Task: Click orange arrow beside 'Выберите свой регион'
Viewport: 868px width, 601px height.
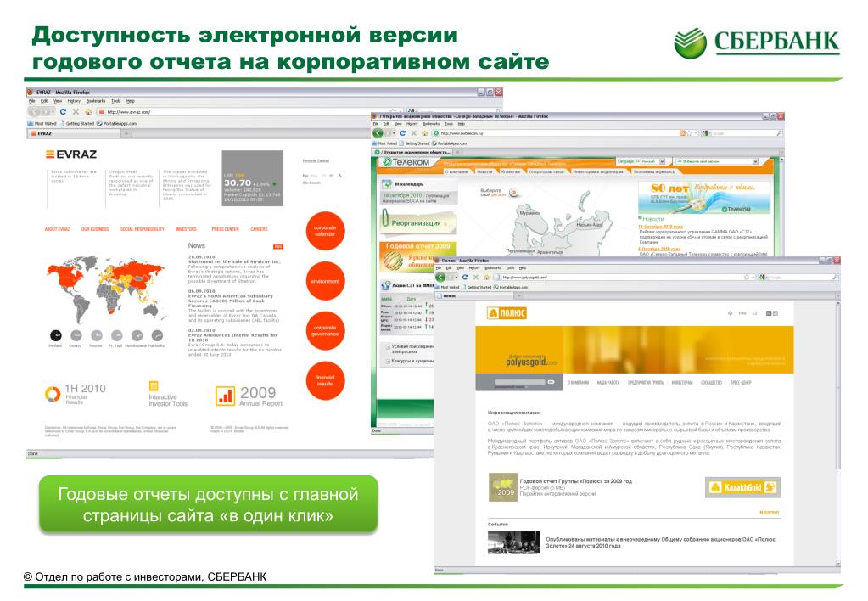Action: click(x=513, y=193)
